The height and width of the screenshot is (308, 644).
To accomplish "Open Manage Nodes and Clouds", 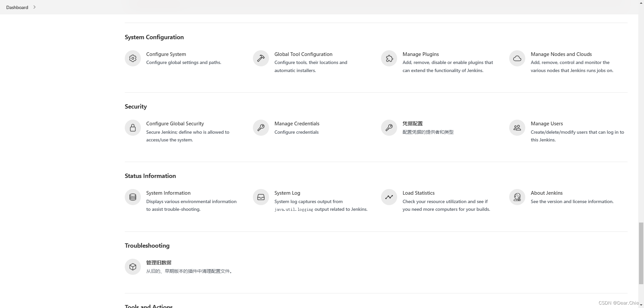I will [x=561, y=54].
